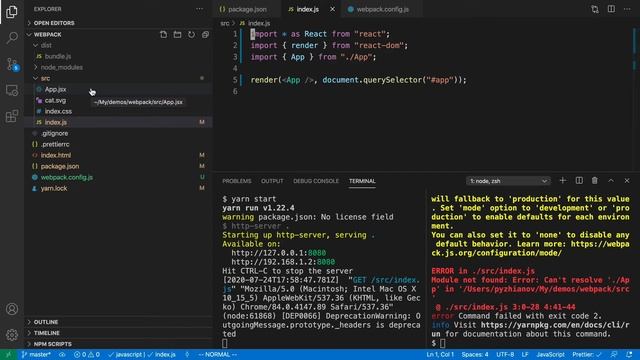Open Explorer more actions ellipsis

199,9
